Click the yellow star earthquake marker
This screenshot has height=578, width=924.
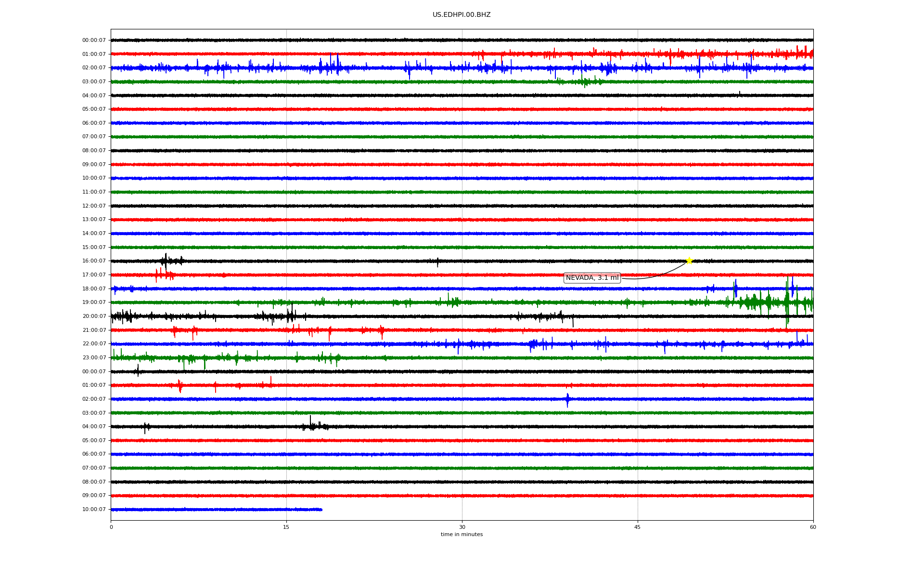pyautogui.click(x=689, y=261)
